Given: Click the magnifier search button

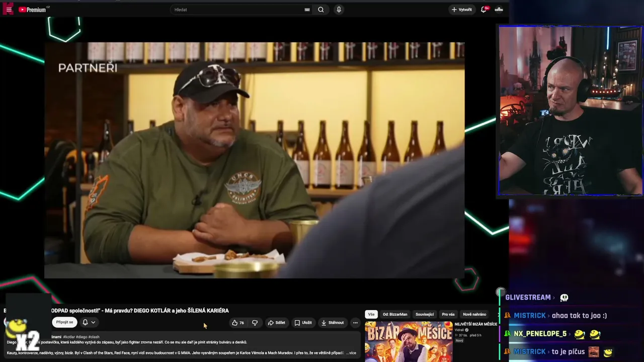Looking at the screenshot, I should click(321, 10).
